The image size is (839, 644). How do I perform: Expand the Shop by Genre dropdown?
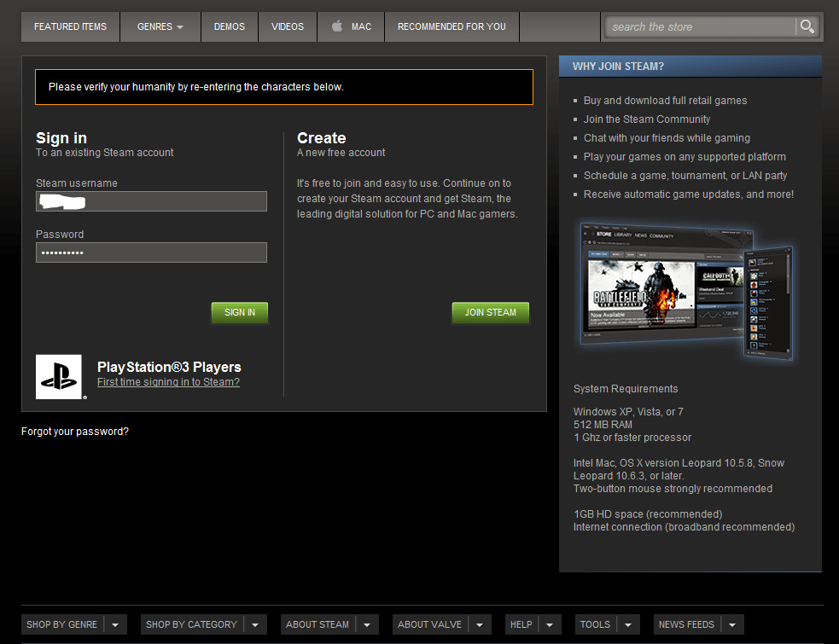click(x=117, y=624)
